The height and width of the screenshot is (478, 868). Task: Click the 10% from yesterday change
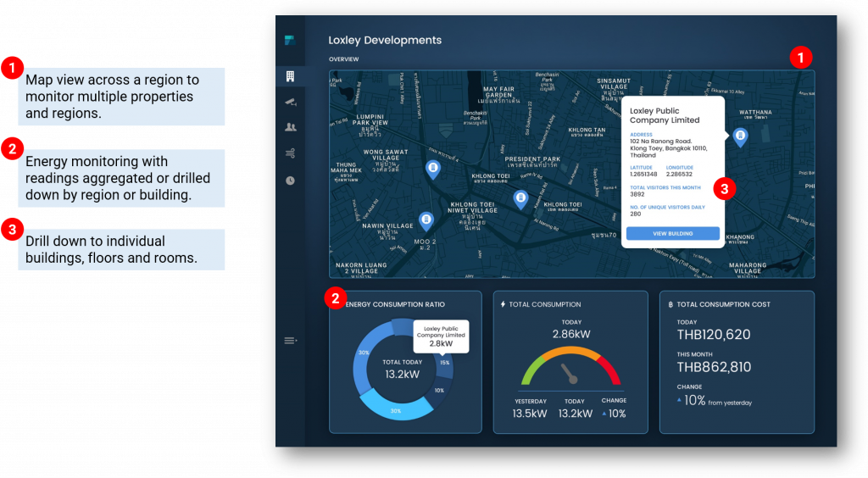[x=714, y=401]
